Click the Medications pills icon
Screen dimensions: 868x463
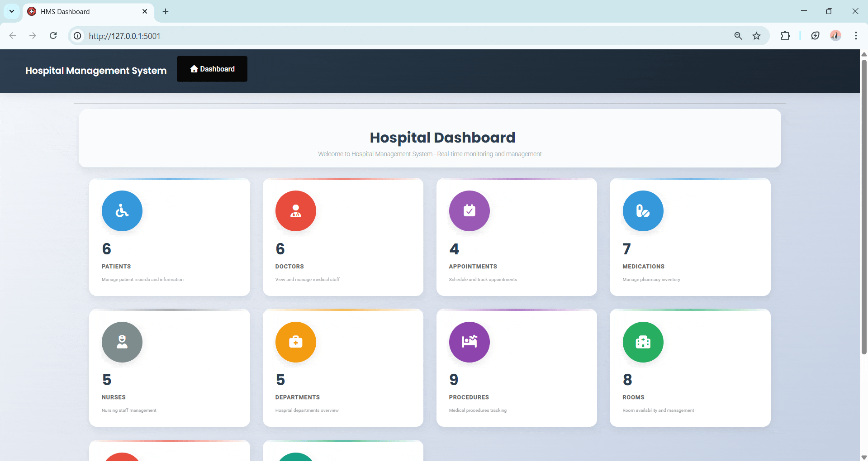coord(643,211)
